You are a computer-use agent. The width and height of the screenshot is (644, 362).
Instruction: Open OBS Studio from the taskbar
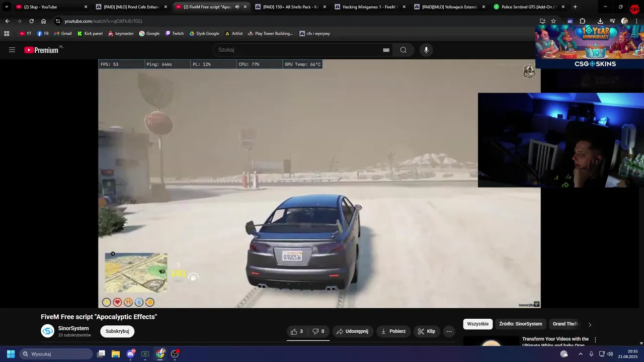(175, 354)
